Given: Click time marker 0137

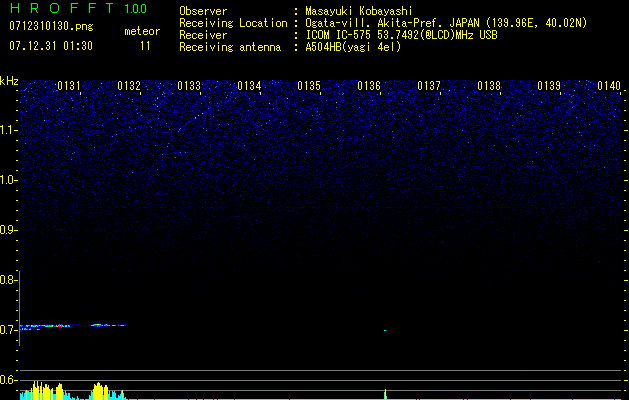Looking at the screenshot, I should pos(429,86).
